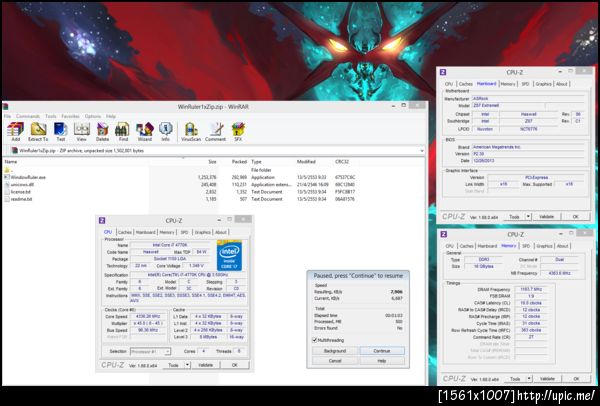Select CPU tab in top-right CPU-Z
Screen dimensions: 600x406
tap(449, 84)
